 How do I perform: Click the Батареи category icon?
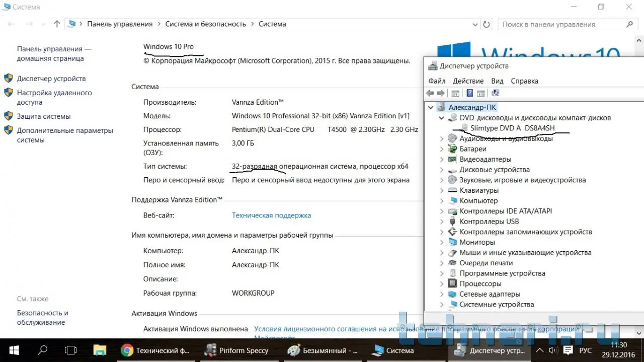(x=453, y=149)
